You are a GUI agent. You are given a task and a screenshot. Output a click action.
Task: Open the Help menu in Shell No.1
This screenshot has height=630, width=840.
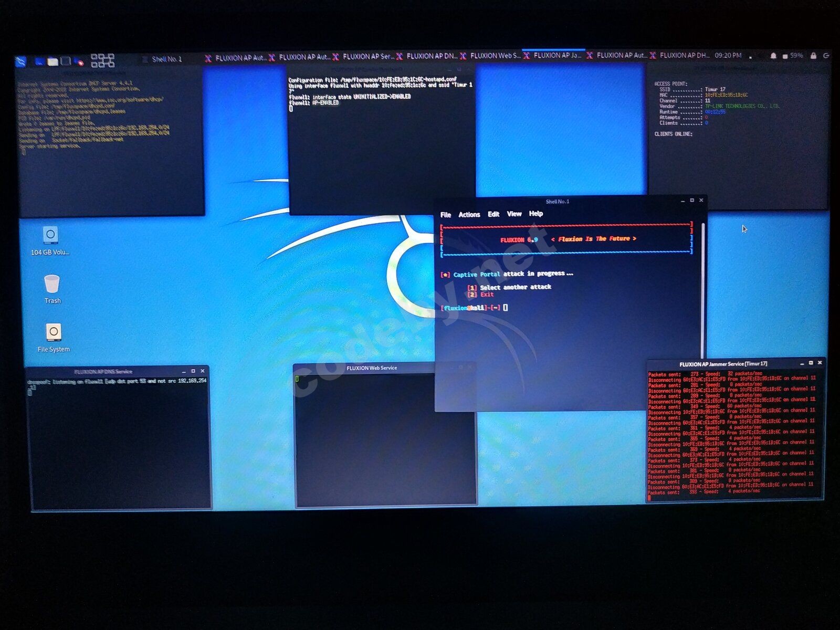536,214
